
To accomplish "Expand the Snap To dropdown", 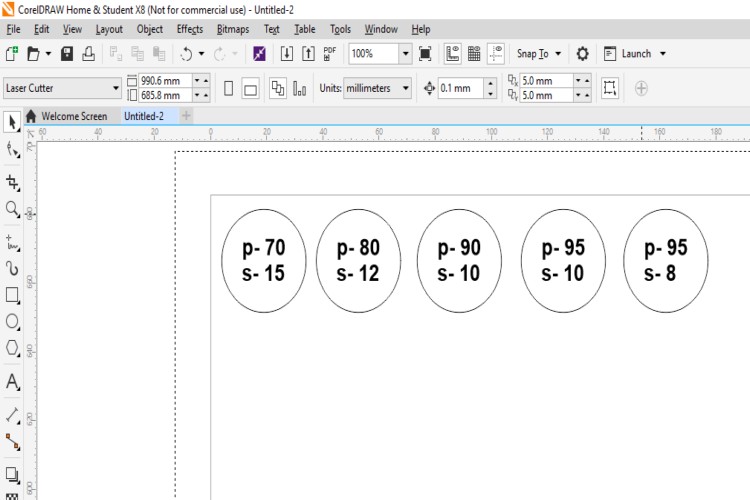I will [558, 54].
